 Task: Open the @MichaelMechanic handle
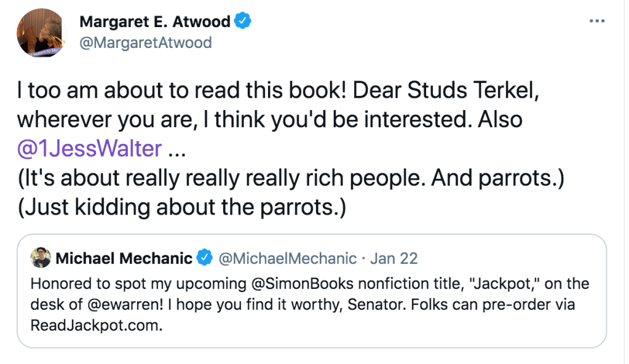coord(287,259)
